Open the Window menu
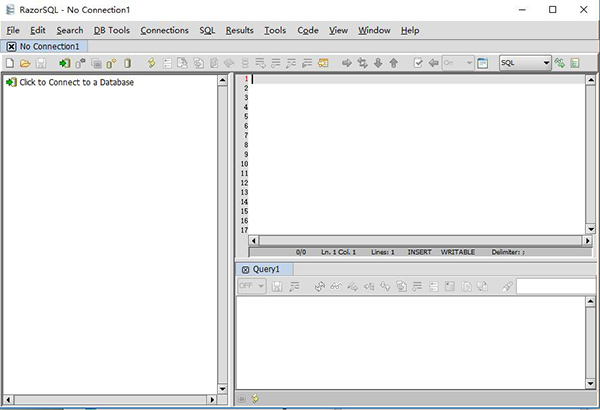Screen dimensions: 600x410 coord(374,30)
